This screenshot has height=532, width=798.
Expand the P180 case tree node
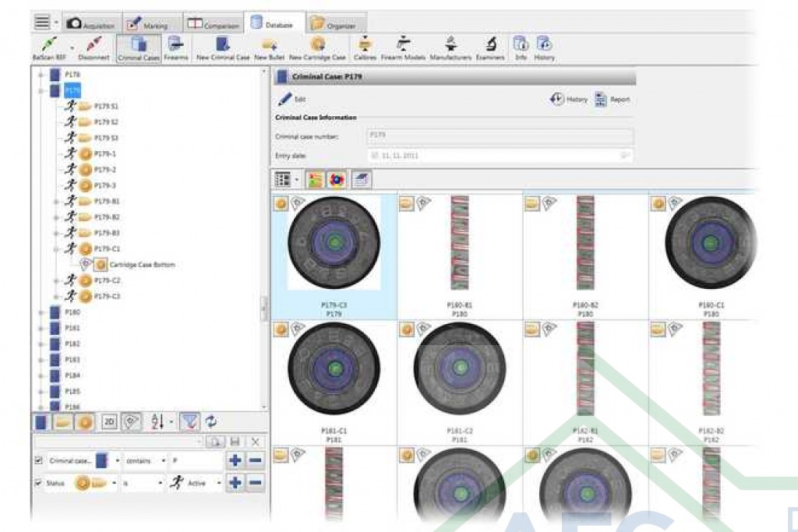39,312
